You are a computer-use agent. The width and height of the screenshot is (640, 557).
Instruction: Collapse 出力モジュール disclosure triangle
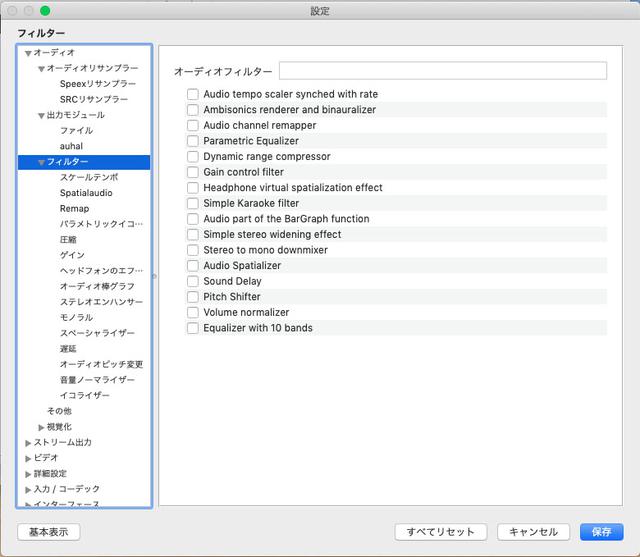click(41, 115)
